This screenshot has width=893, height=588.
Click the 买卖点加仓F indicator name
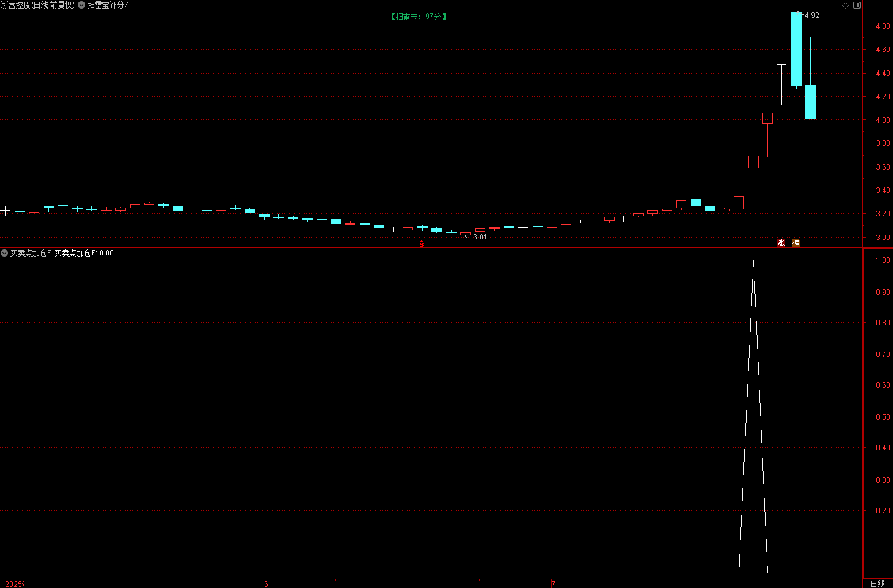(x=31, y=253)
